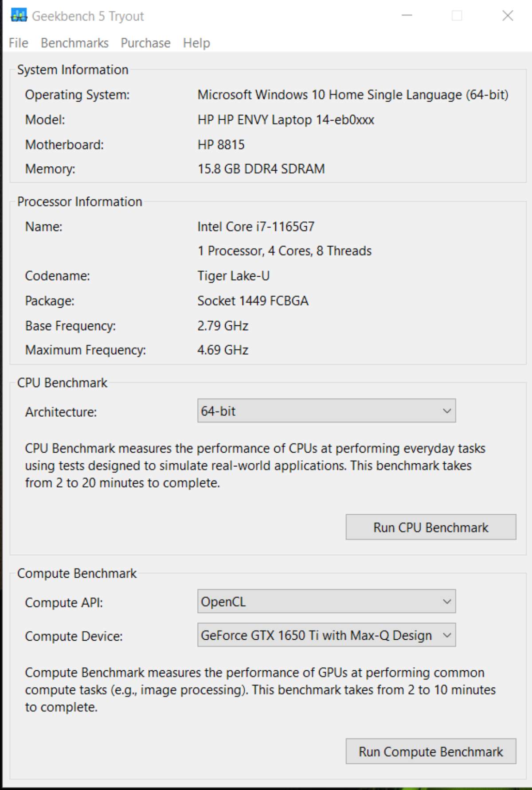The width and height of the screenshot is (532, 790).
Task: Open the Purchase menu
Action: click(145, 43)
